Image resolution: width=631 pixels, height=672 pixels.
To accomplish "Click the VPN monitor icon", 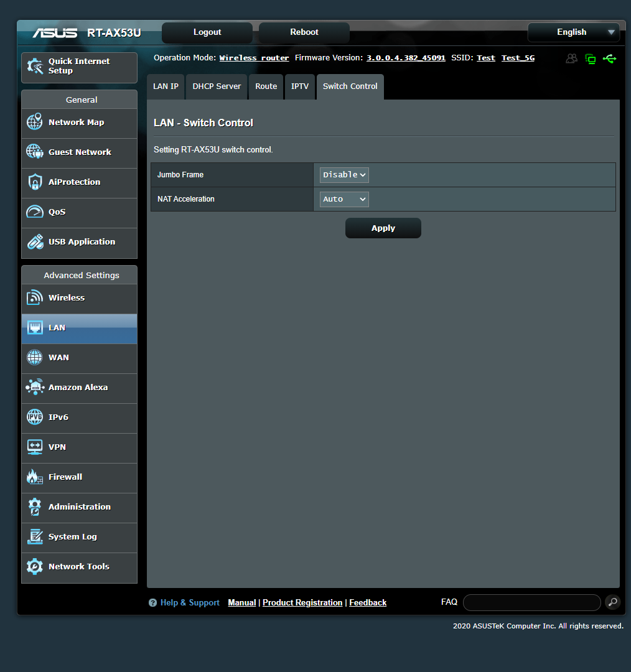I will click(x=35, y=447).
